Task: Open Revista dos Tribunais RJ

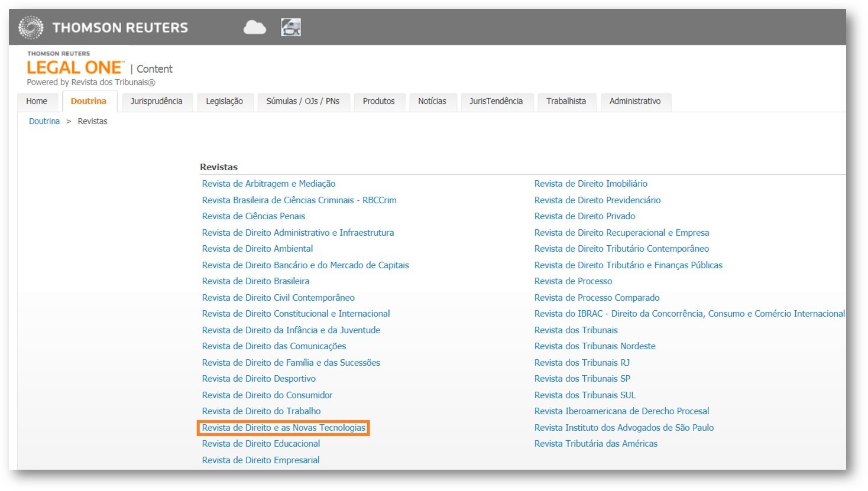Action: click(582, 363)
